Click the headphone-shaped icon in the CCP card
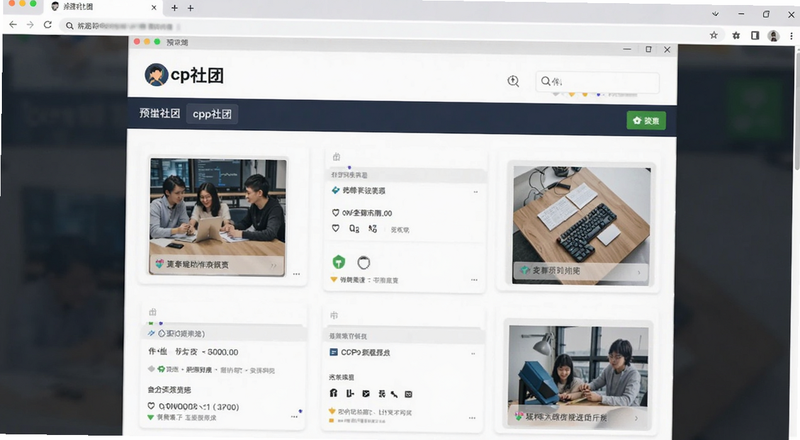This screenshot has width=800, height=440. click(x=334, y=393)
